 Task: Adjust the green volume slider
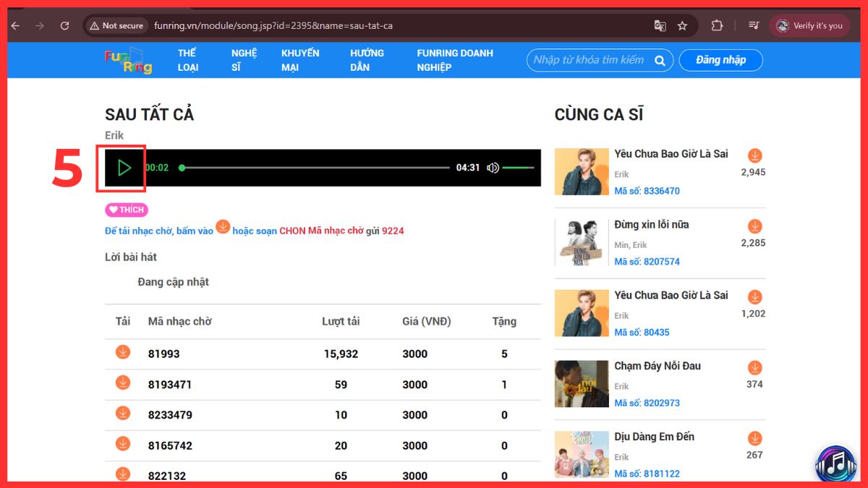[x=518, y=168]
